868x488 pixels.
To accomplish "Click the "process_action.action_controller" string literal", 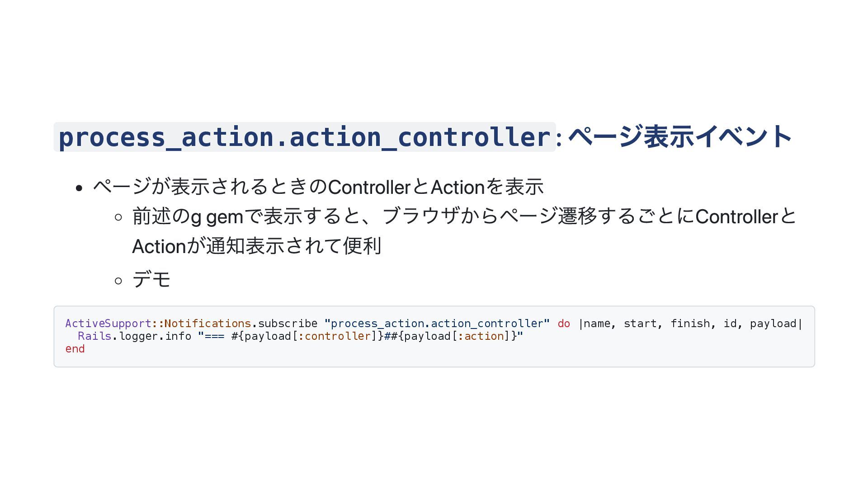I will point(437,324).
